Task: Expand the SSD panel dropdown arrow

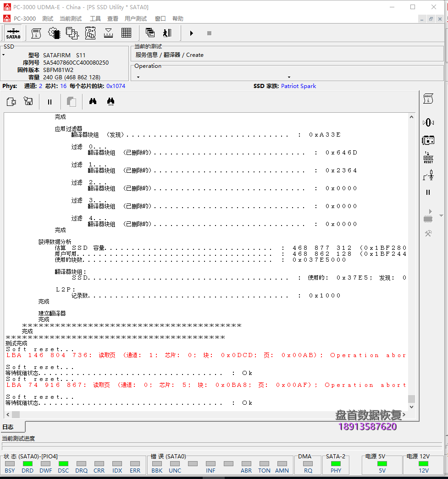Action: 4,55
